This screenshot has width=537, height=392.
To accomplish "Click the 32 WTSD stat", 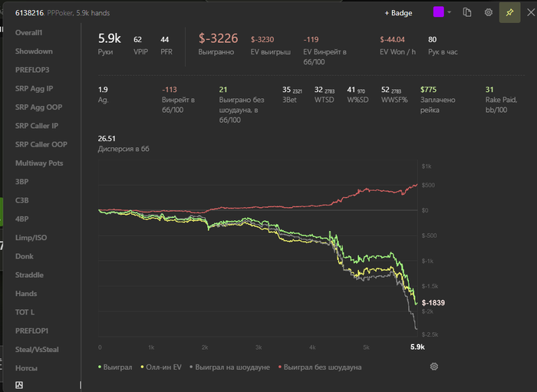I will click(x=318, y=90).
